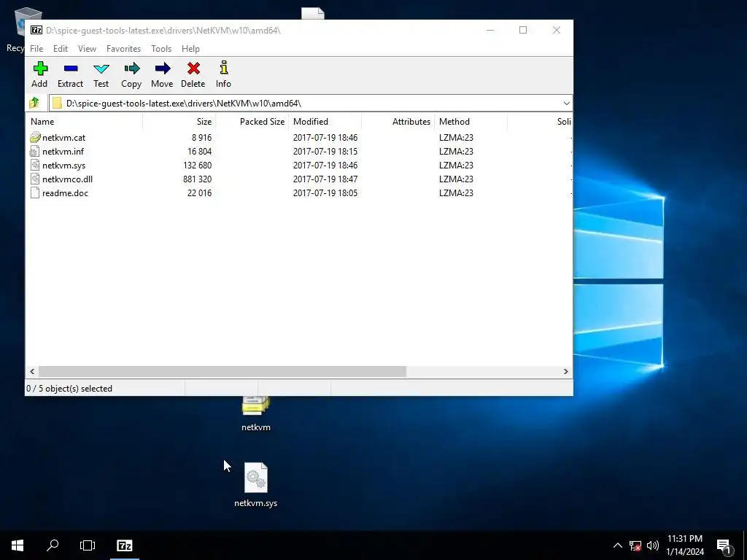Open Task View on taskbar
Image resolution: width=747 pixels, height=560 pixels.
(x=88, y=545)
